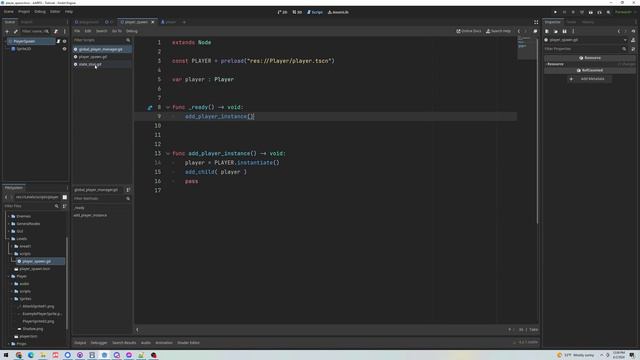This screenshot has height=360, width=640.
Task: Click the script icon beside PlayerSpawn node
Action: 58,41
